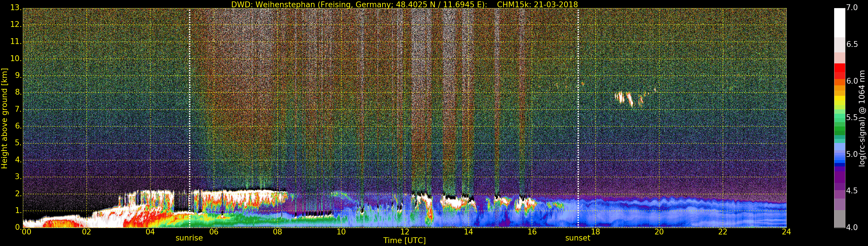Click the 'Time [UTC]' axis label

404,240
